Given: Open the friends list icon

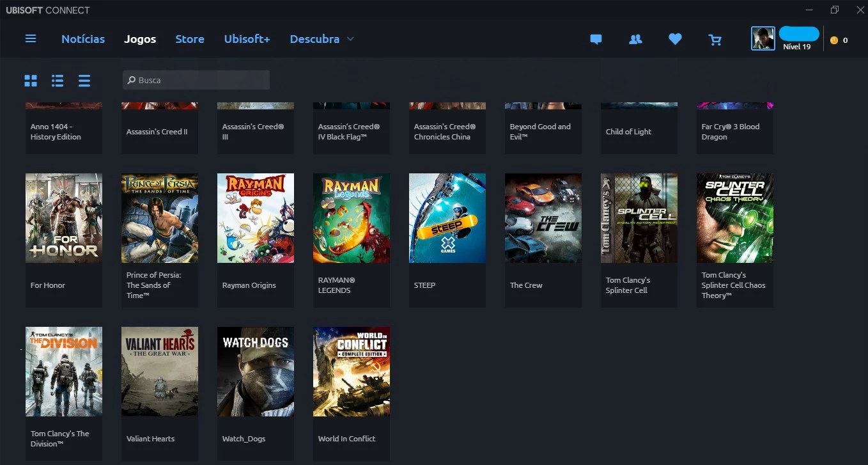Looking at the screenshot, I should (x=635, y=39).
